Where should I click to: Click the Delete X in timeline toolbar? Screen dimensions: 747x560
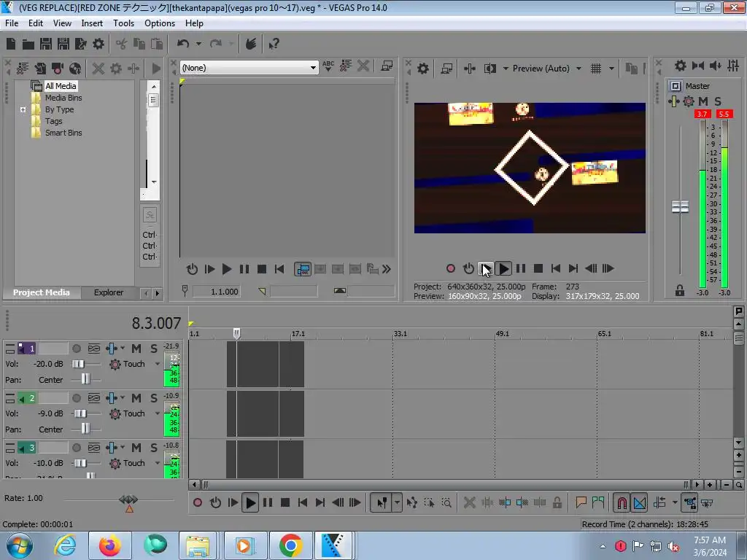[x=469, y=502]
